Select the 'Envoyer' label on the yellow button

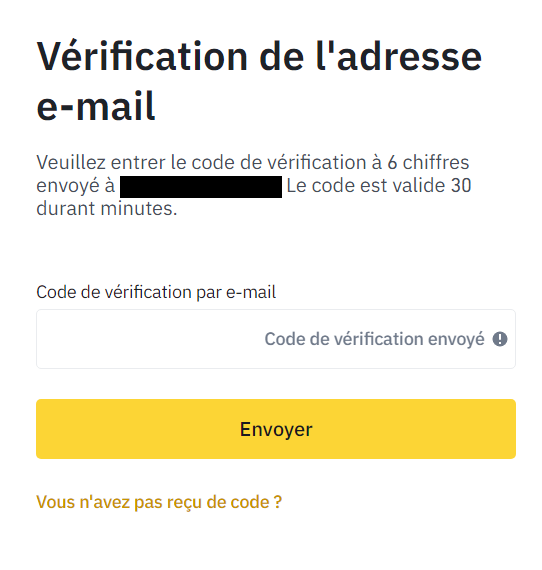coord(276,429)
